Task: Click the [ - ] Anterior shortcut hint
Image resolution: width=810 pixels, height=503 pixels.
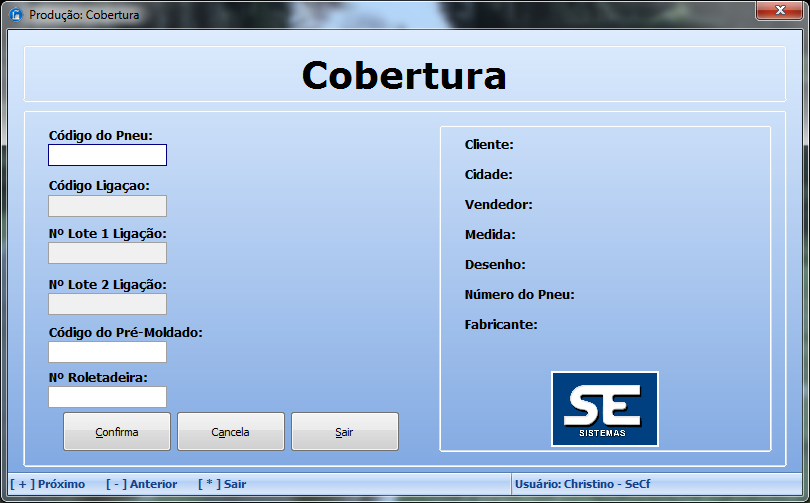Action: pos(141,484)
